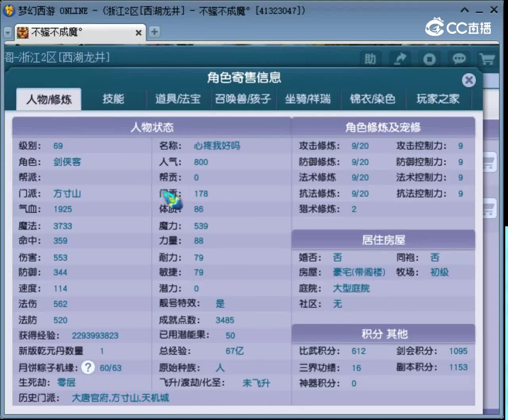Screen dimensions: 508x420
Task: Close the 不骚不成魔° tab
Action: 139,33
